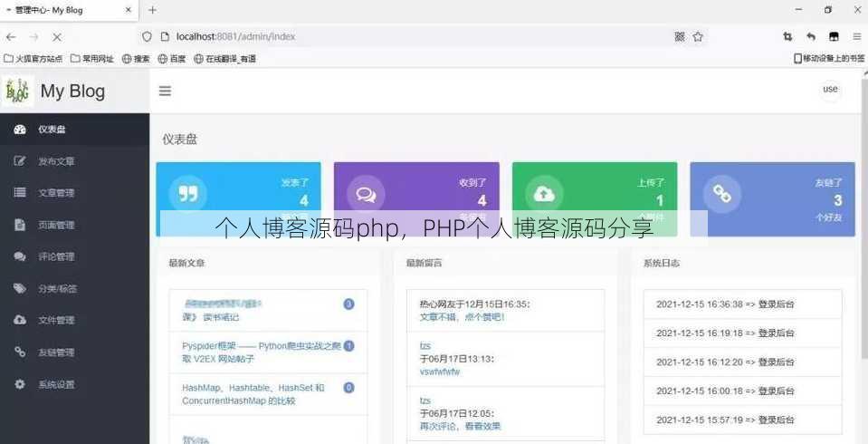Screen dimensions: 868x444
Task: Open the 百度 bookmark
Action: pyautogui.click(x=172, y=58)
